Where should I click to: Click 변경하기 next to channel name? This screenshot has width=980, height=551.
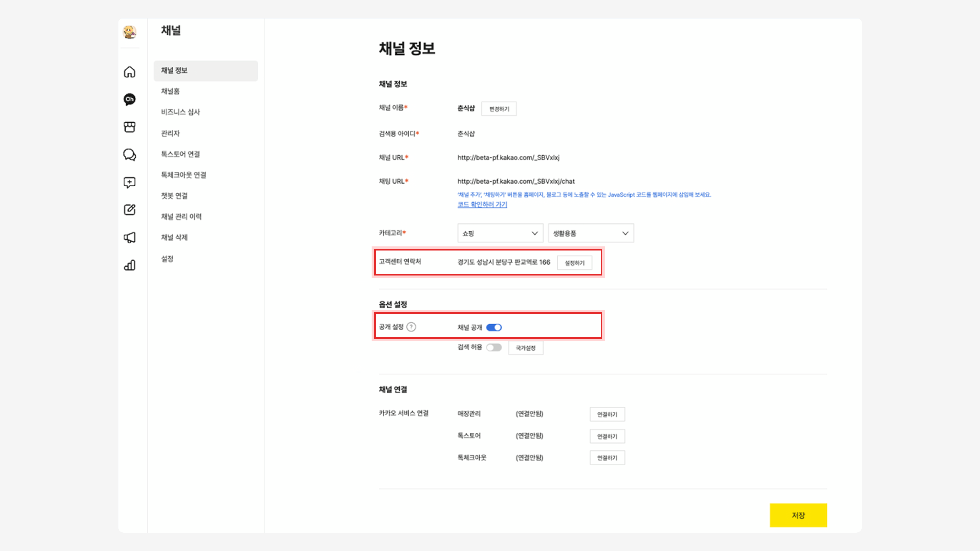(499, 109)
